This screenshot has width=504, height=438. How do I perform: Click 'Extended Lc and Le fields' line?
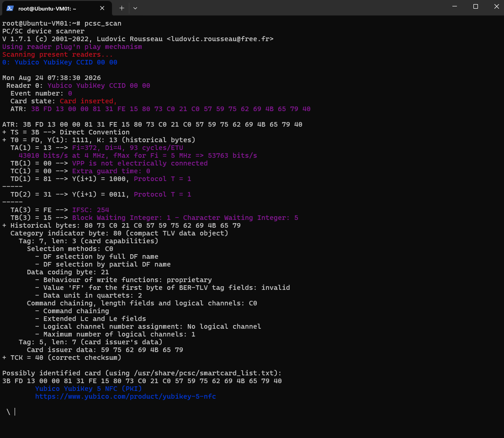pyautogui.click(x=90, y=319)
